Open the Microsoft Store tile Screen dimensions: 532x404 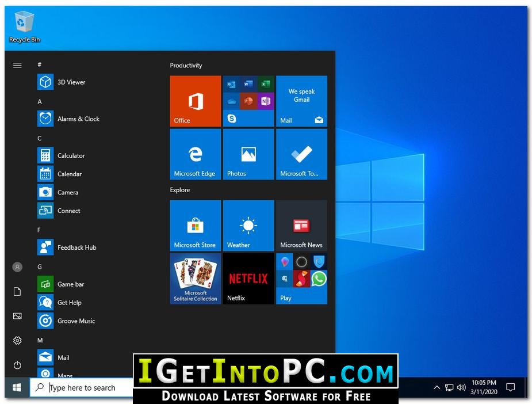[196, 226]
